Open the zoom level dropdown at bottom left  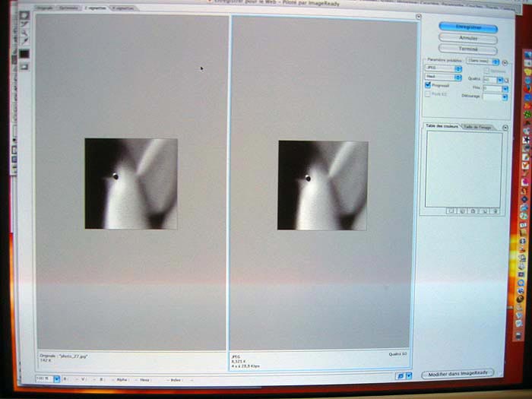[x=57, y=378]
